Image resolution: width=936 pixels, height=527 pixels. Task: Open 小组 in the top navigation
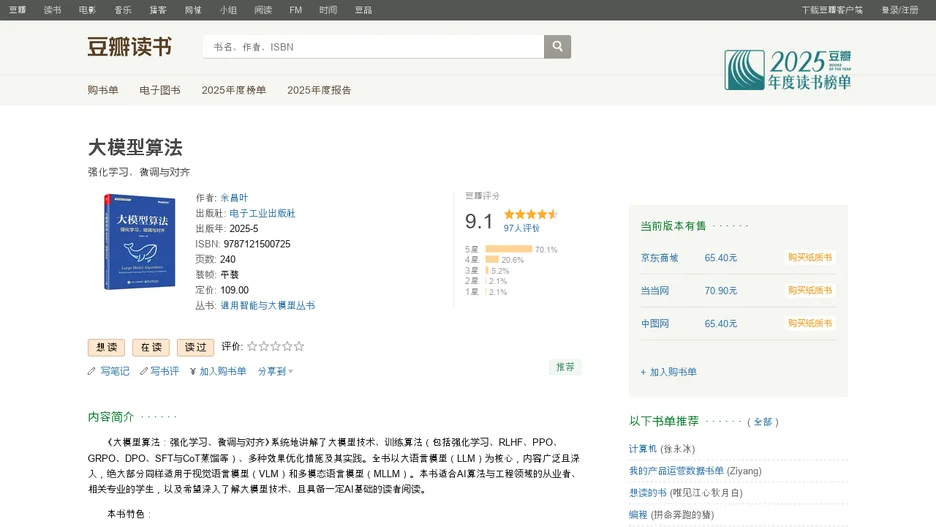click(x=228, y=10)
